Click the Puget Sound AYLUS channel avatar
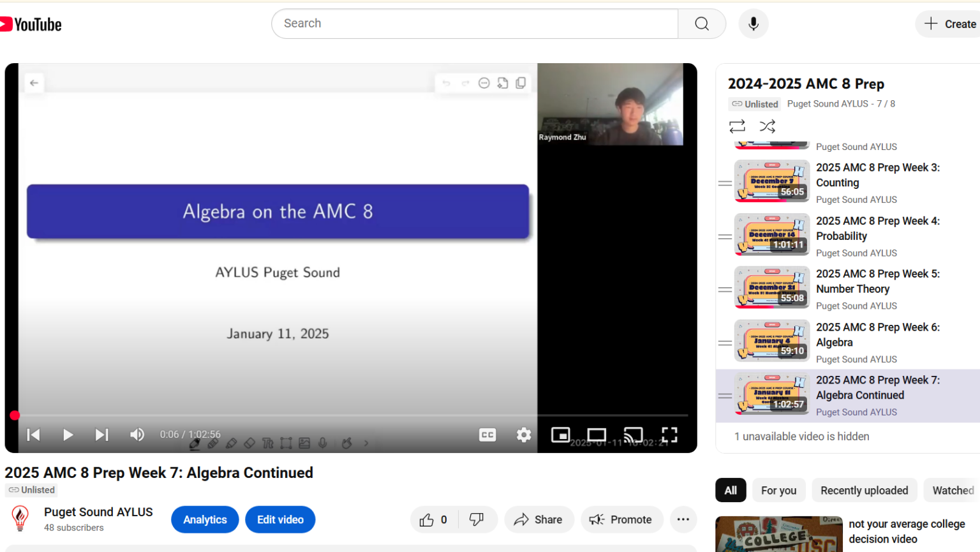This screenshot has height=552, width=980. coord(20,518)
